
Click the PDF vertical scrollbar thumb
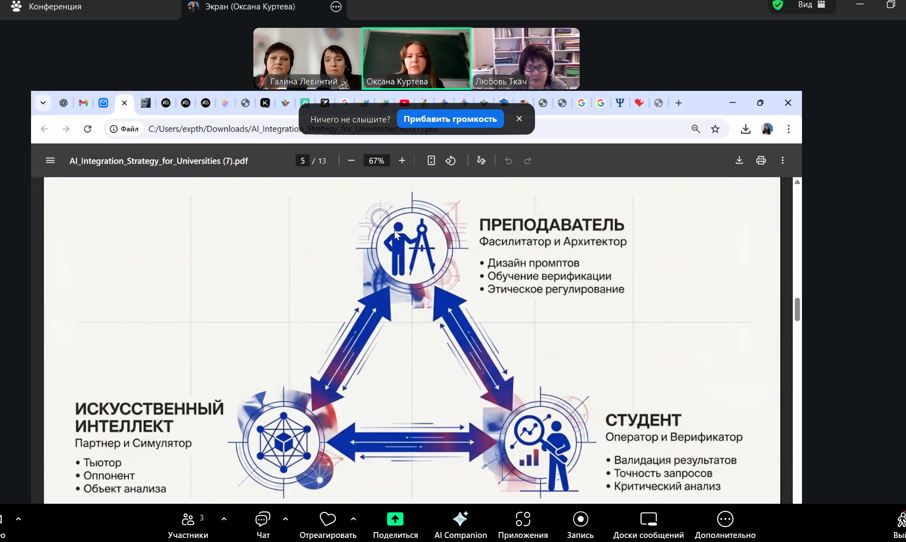(x=797, y=309)
